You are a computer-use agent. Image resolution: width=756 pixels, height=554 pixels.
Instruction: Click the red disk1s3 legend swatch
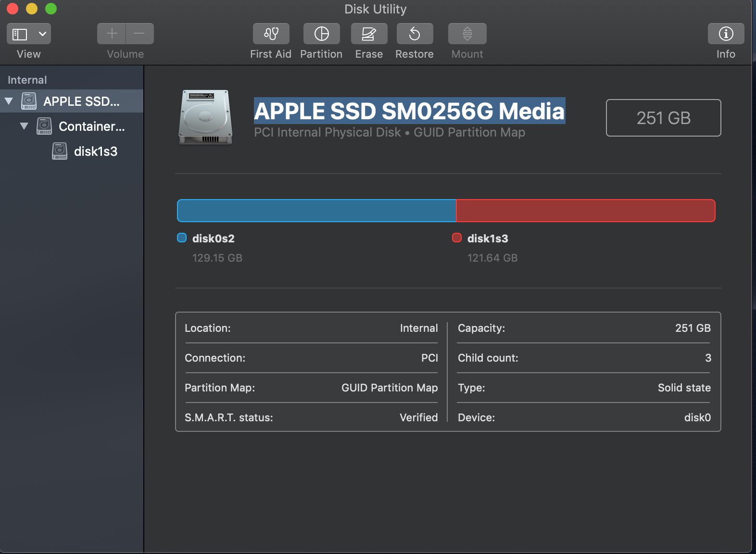457,238
